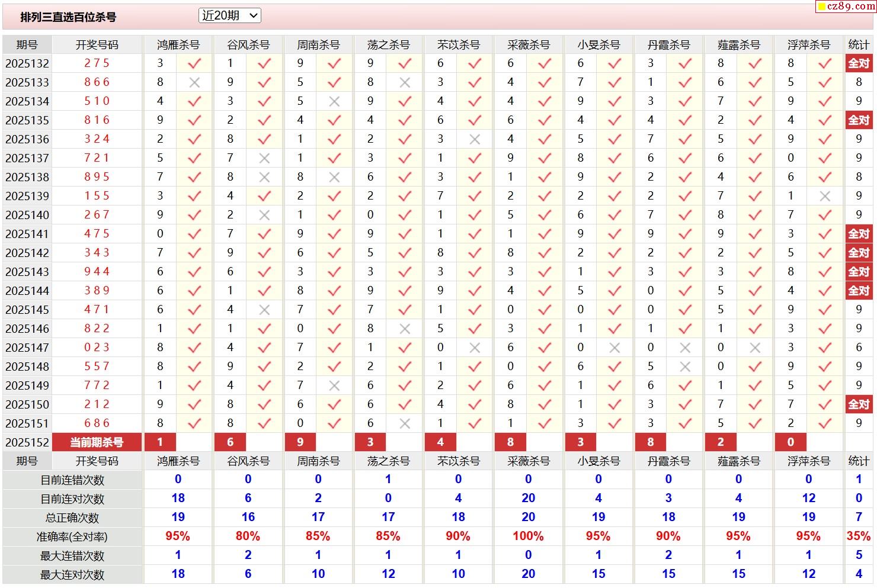Click the cross mark for 丹霞杀号 in row 2025148
The width and height of the screenshot is (877, 588).
685,367
